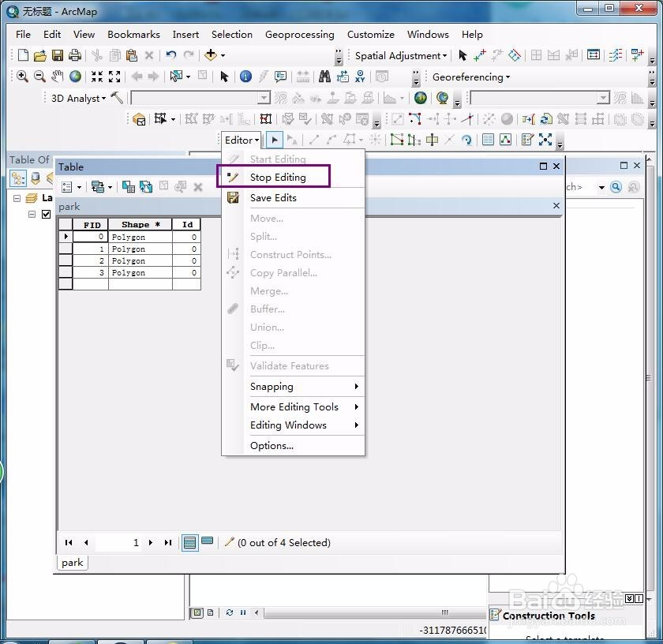663x644 pixels.
Task: Open the File menu
Action: 23,34
